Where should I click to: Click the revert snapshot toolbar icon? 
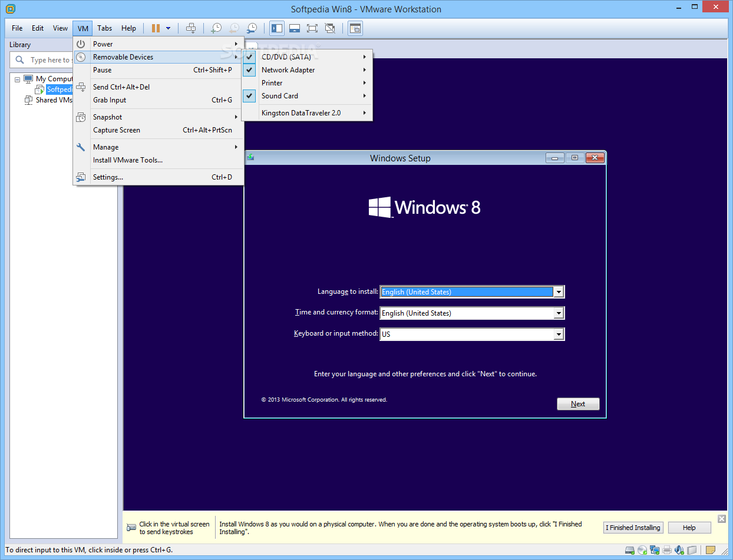pyautogui.click(x=234, y=28)
